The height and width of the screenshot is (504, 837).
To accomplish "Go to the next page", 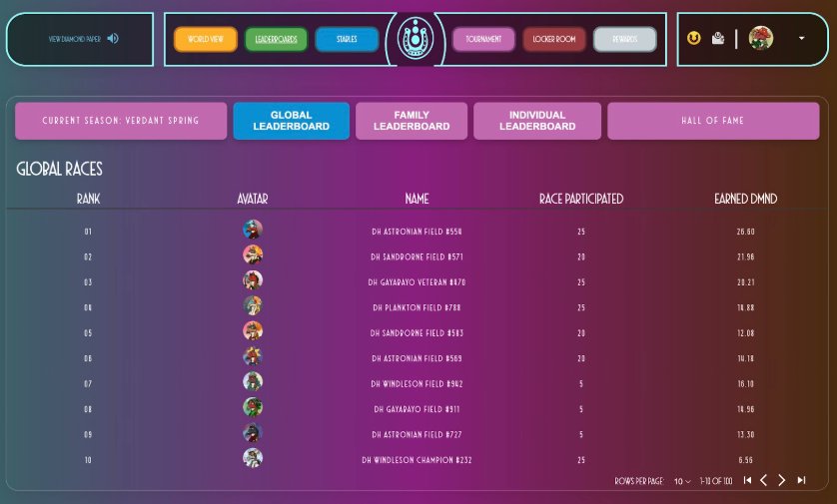I will point(781,480).
